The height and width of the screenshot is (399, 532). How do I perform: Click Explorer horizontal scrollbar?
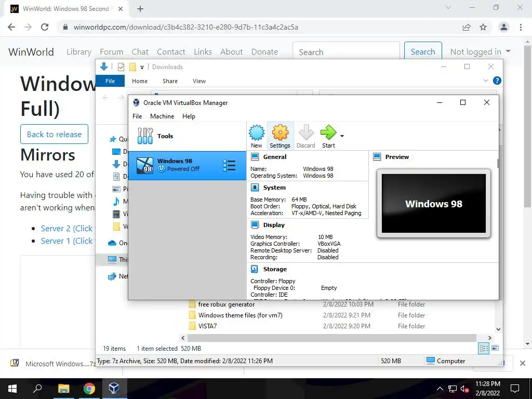tap(332, 338)
